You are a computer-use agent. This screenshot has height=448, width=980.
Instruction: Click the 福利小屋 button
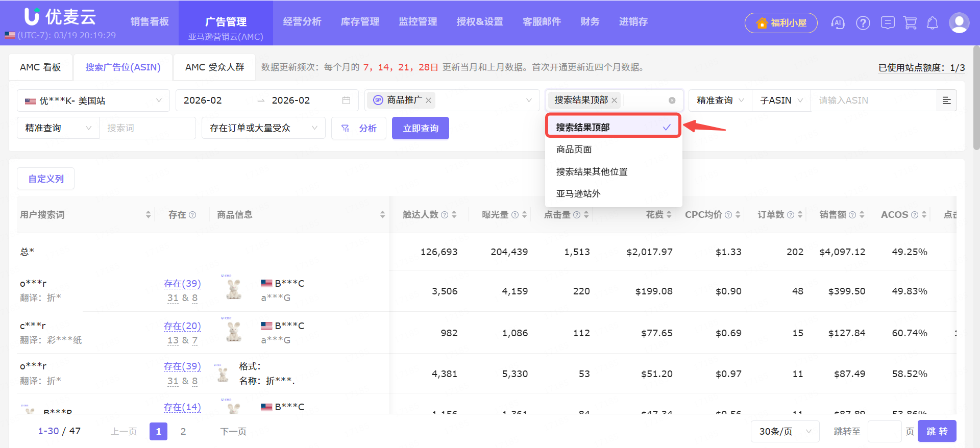(781, 23)
